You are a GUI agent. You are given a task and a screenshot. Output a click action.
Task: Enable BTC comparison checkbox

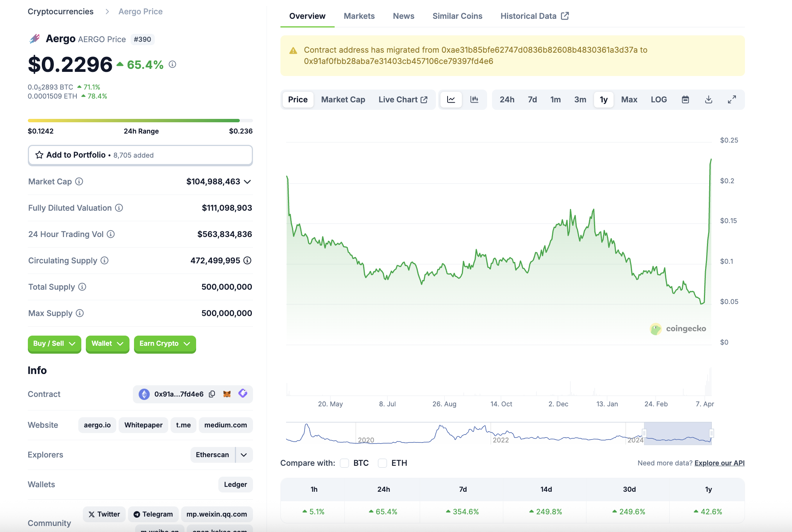click(344, 463)
